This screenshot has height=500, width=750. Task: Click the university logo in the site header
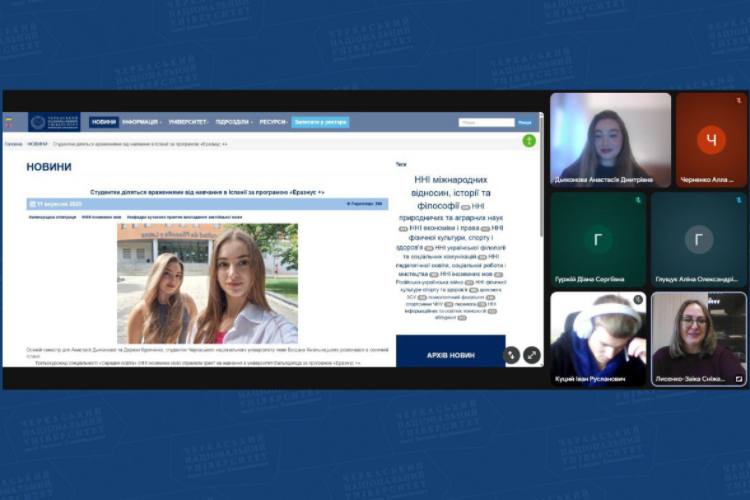[54, 122]
